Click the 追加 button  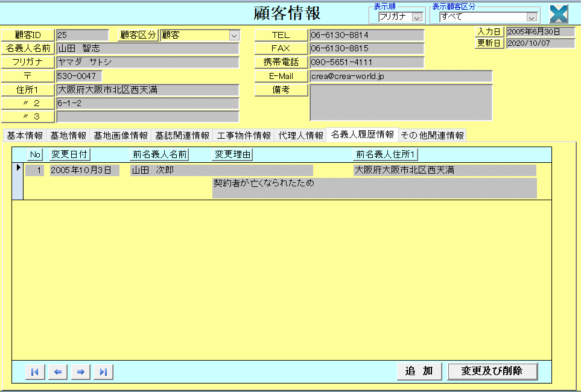(419, 371)
